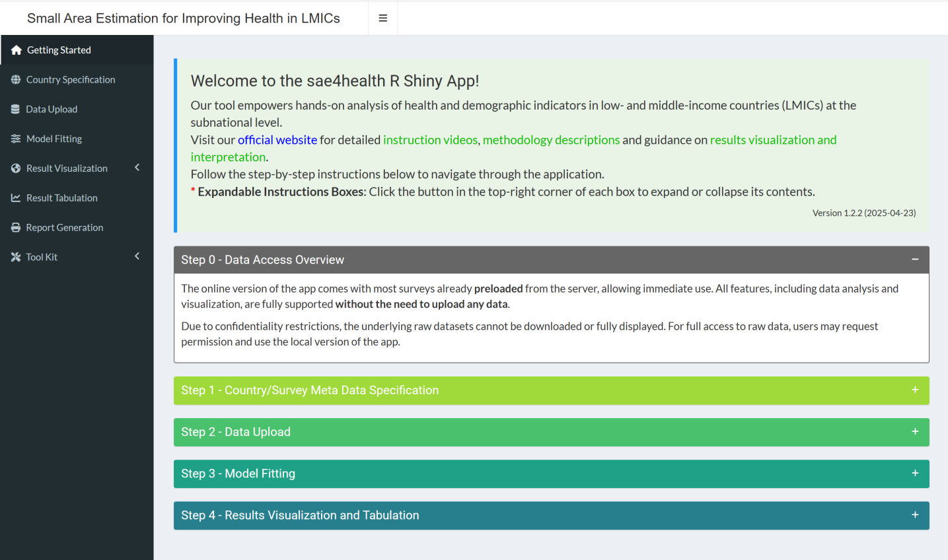Click the sliders icon for Model Fitting
This screenshot has height=560, width=948.
point(16,139)
